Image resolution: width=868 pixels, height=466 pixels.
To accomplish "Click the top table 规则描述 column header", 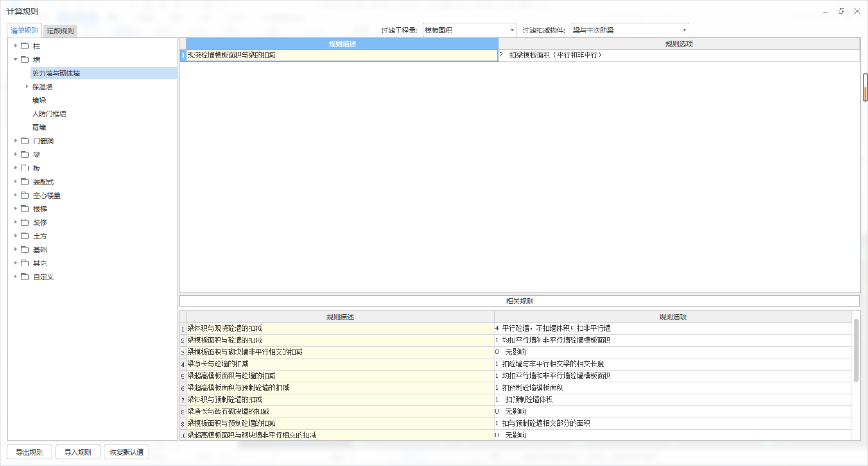I will 342,44.
